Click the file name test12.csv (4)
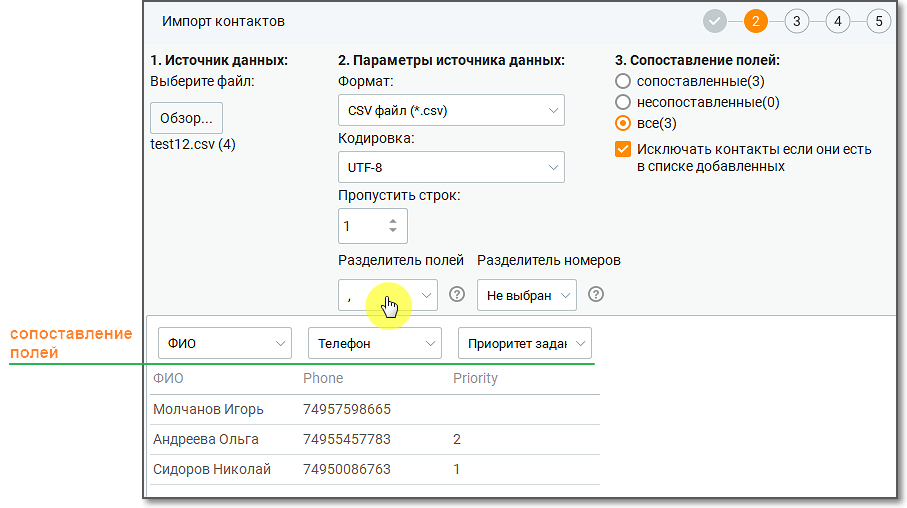Image resolution: width=907 pixels, height=508 pixels. click(193, 144)
